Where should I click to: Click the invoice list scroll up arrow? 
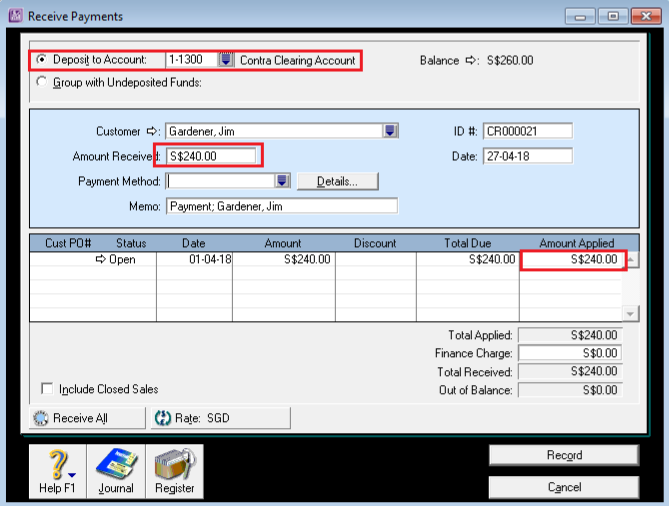631,259
